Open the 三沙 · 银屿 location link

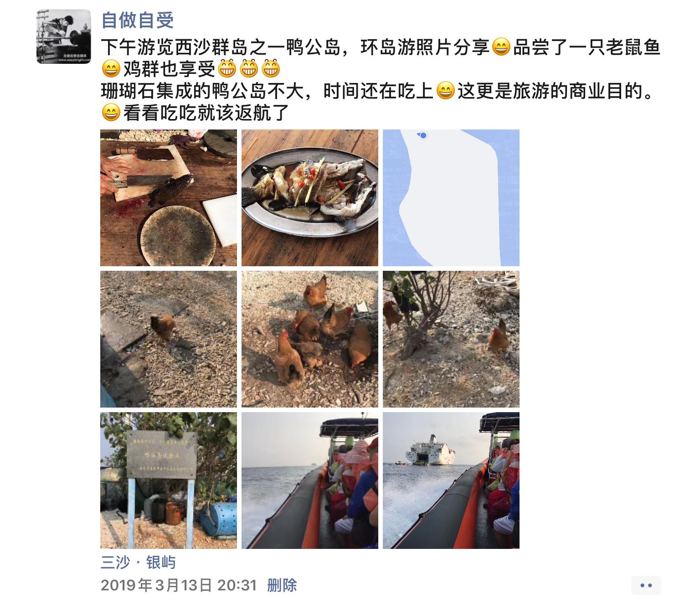click(x=138, y=563)
